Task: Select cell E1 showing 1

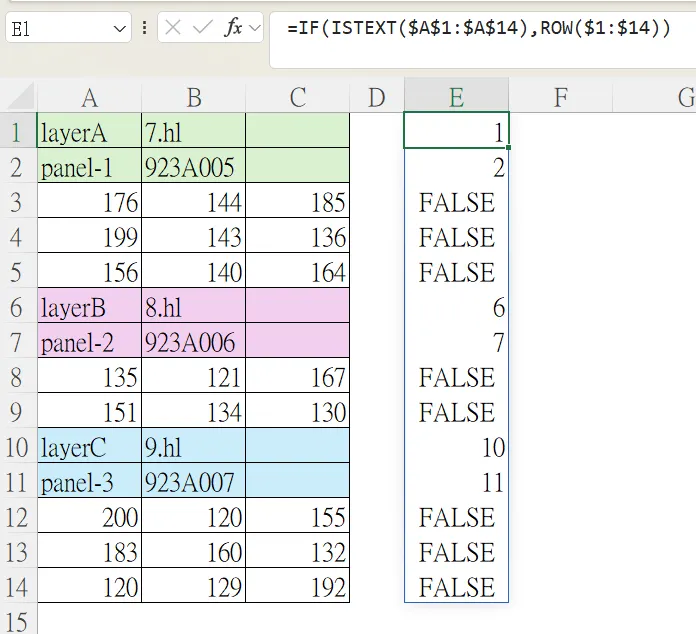Action: pyautogui.click(x=456, y=131)
